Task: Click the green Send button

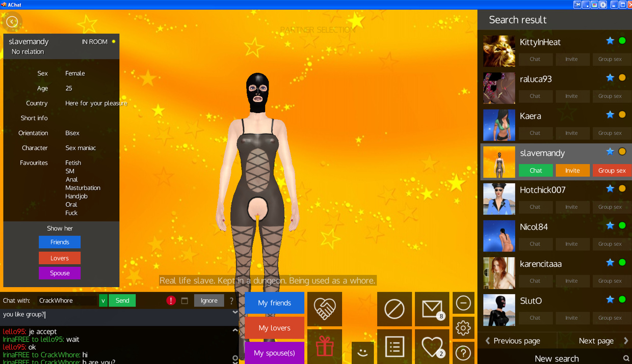Action: tap(122, 300)
